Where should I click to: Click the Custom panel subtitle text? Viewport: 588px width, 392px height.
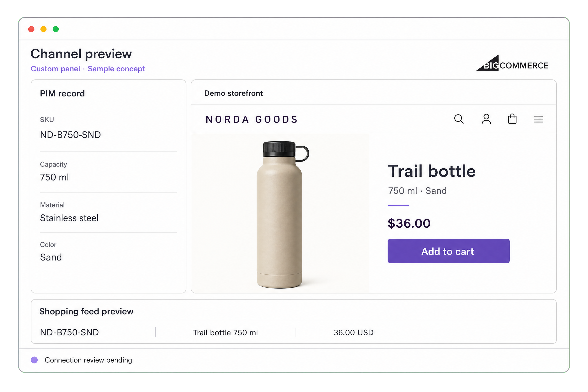[x=88, y=69]
